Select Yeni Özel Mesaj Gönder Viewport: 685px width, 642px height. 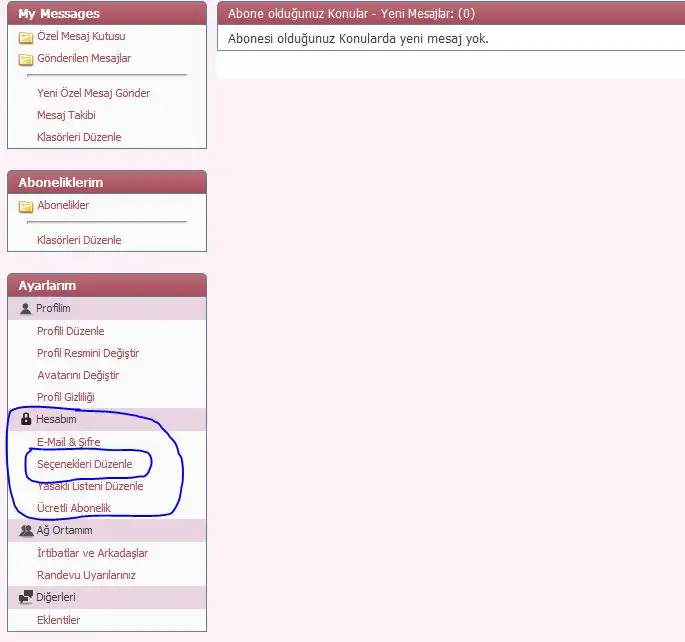(x=93, y=93)
